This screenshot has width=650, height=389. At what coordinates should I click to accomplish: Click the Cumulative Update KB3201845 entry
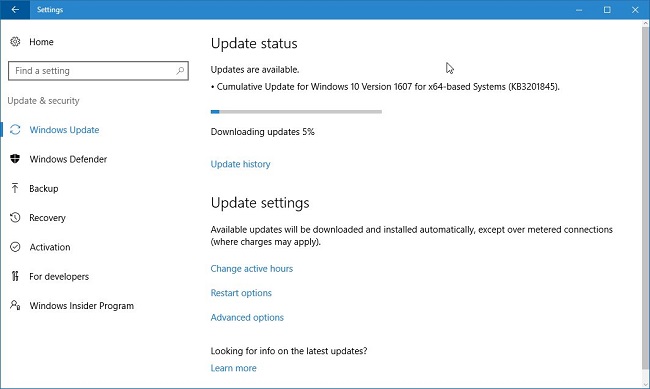pos(385,87)
